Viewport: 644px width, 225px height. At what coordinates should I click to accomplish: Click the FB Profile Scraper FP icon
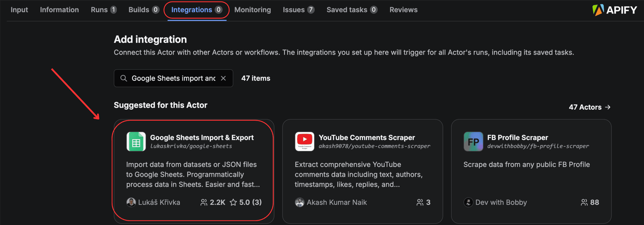(x=473, y=142)
